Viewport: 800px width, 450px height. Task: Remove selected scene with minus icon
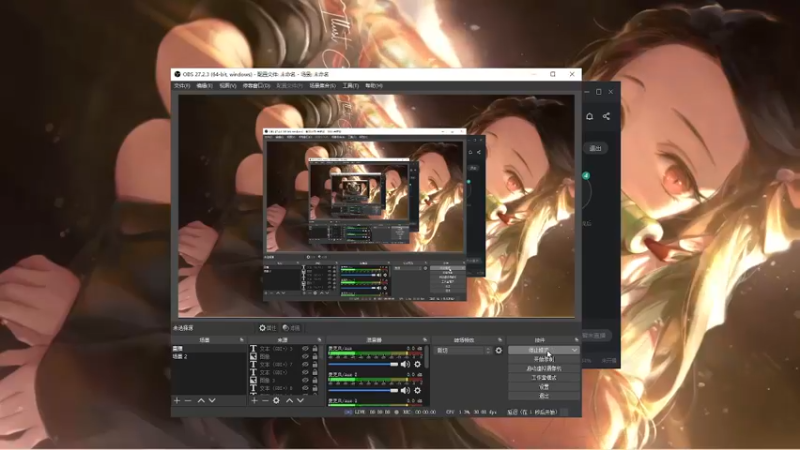[x=188, y=401]
